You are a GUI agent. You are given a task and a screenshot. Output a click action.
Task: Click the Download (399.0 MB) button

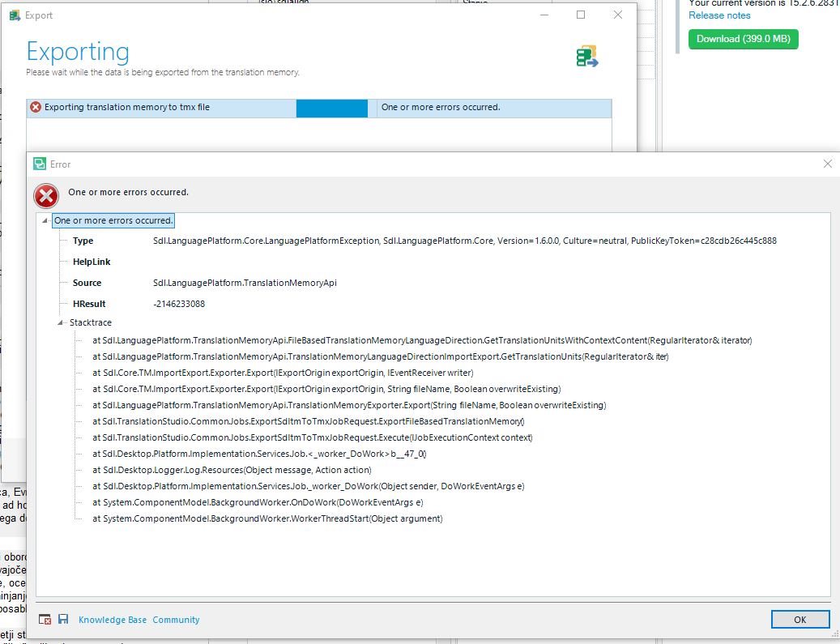pos(743,39)
